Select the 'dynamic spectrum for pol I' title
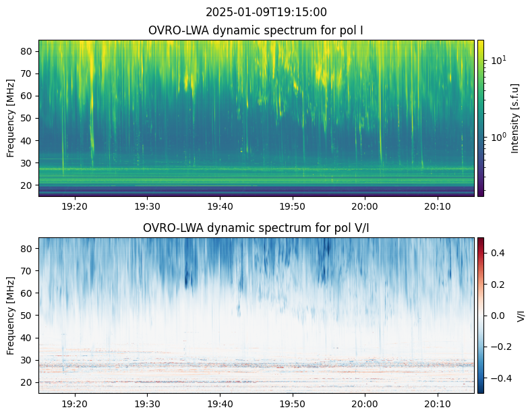532x416 pixels. tap(256, 30)
